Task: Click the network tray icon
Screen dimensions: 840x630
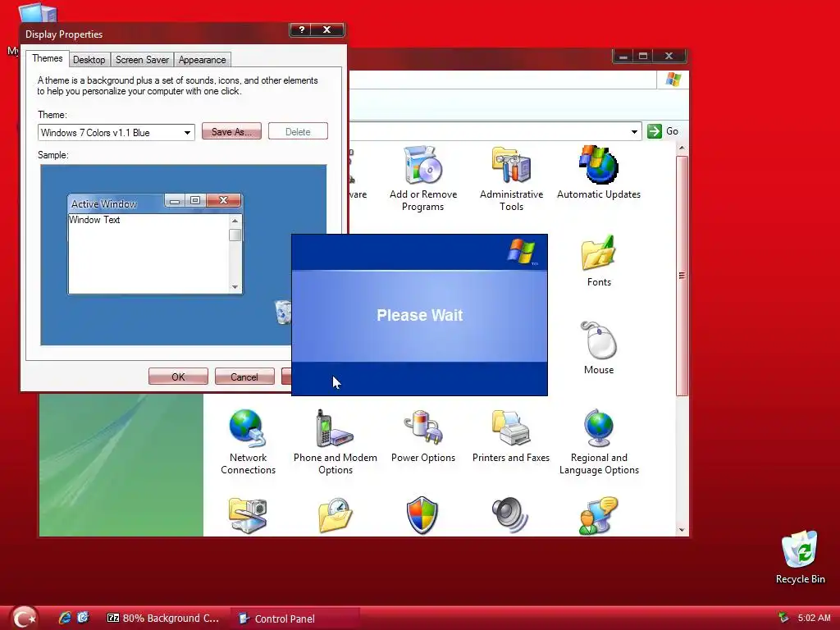Action: (783, 618)
